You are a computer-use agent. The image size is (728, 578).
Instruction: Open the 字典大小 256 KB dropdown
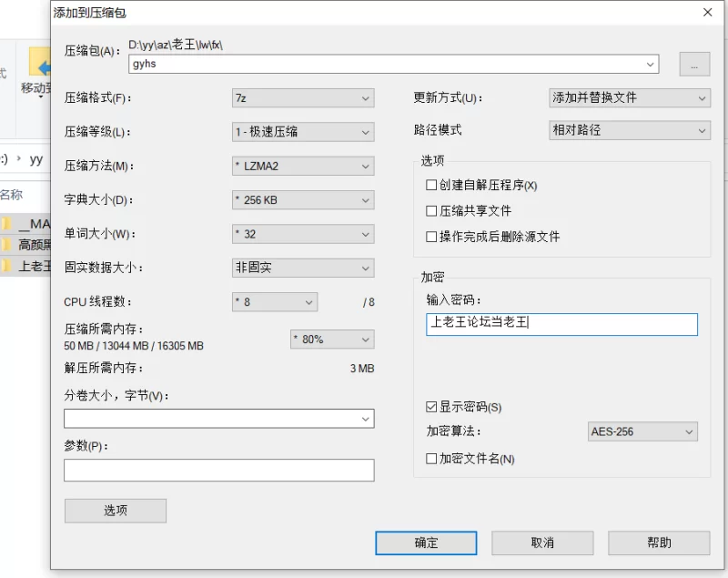click(303, 200)
